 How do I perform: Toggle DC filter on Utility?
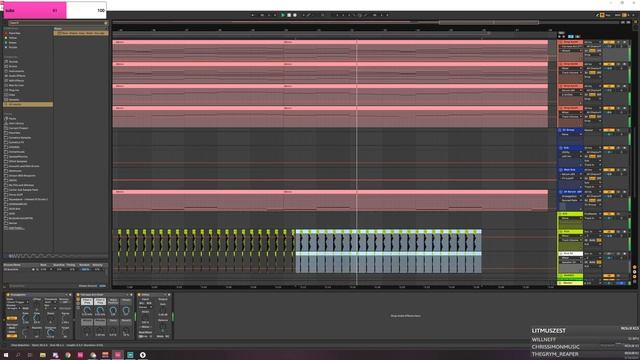click(166, 336)
